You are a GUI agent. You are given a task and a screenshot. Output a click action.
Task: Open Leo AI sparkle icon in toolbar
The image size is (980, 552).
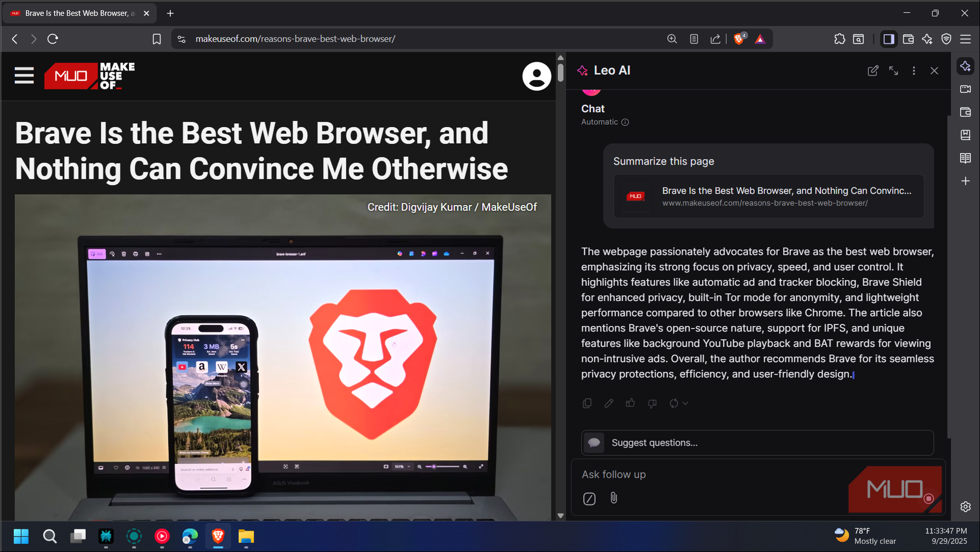[x=927, y=39]
